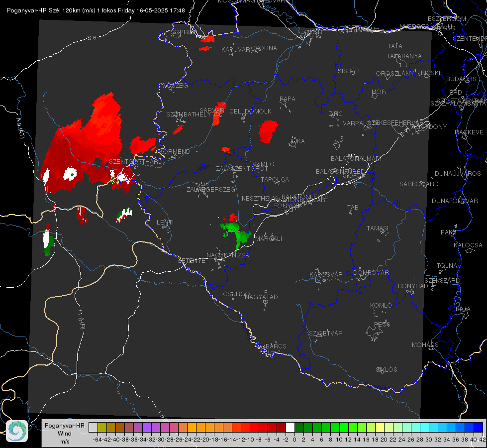Click the KAPUVÁR city label

[236, 50]
